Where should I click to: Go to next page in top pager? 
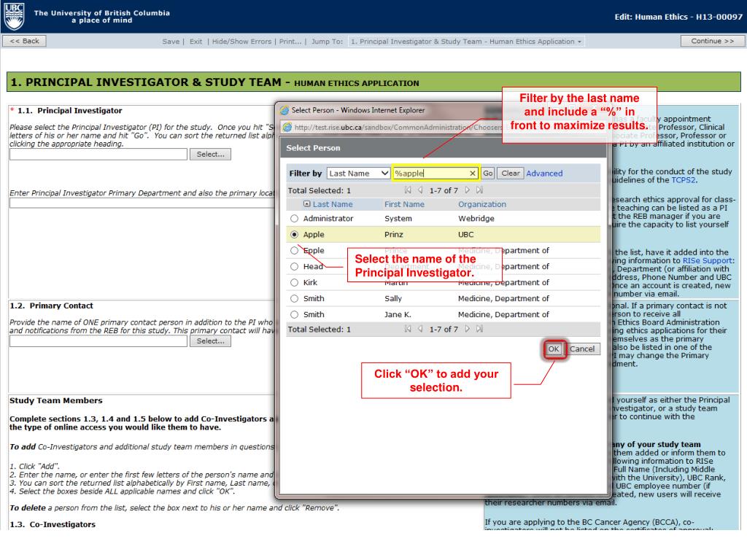click(x=468, y=190)
